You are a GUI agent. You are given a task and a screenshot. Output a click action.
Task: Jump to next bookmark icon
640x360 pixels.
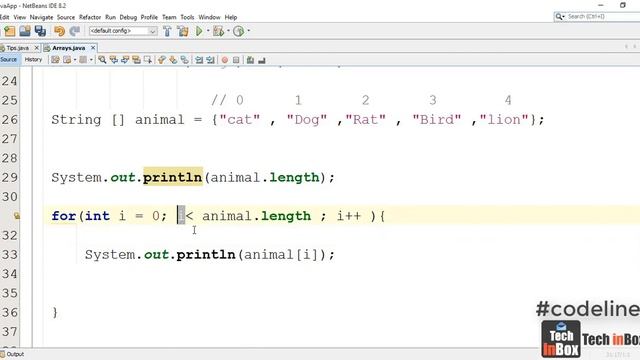pyautogui.click(x=173, y=60)
